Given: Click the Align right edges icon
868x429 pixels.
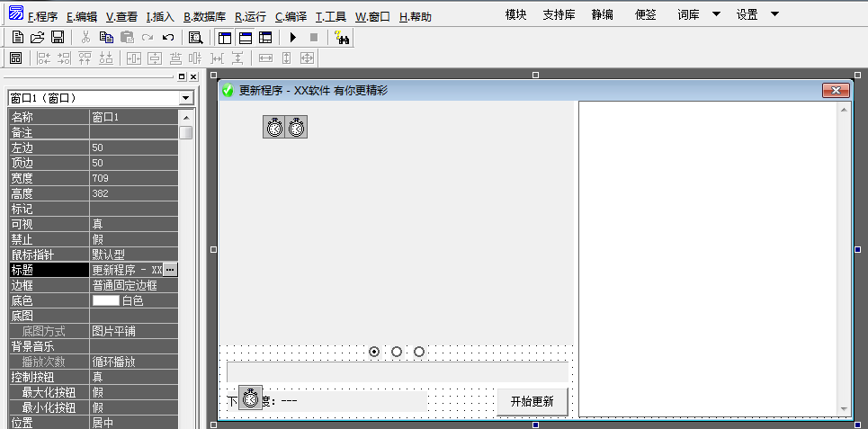Looking at the screenshot, I should click(64, 58).
